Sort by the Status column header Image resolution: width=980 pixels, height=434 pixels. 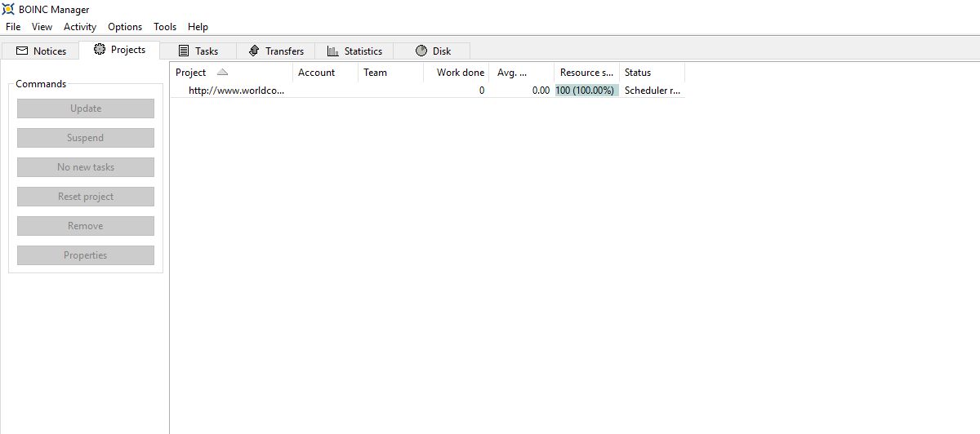(x=653, y=73)
